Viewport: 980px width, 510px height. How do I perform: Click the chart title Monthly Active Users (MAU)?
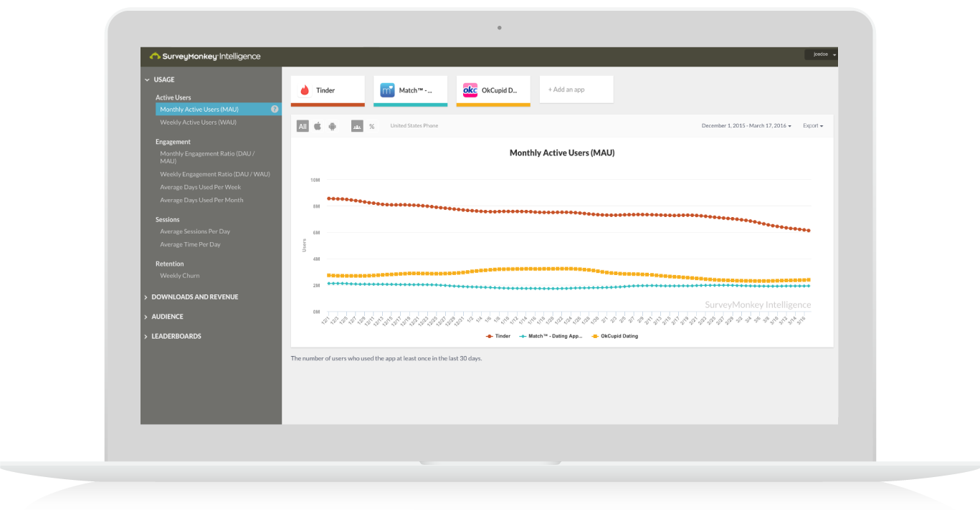click(x=562, y=153)
